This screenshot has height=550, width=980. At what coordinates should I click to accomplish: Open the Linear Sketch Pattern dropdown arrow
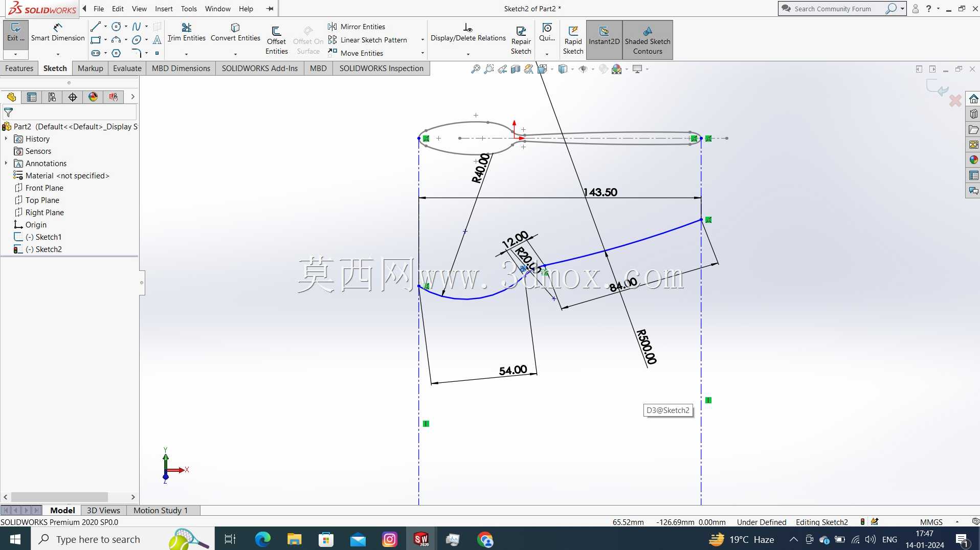tap(422, 40)
